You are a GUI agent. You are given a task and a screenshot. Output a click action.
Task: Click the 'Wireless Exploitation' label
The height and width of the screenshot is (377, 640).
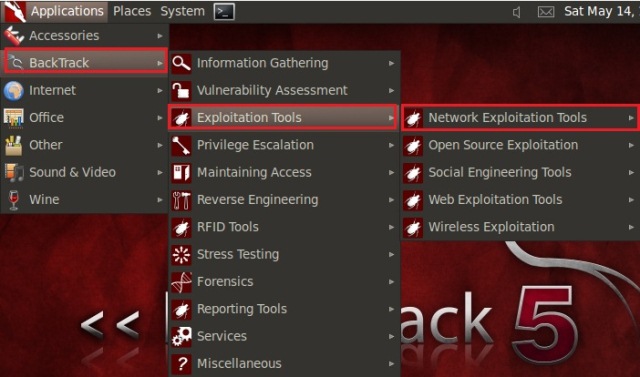[x=491, y=227]
